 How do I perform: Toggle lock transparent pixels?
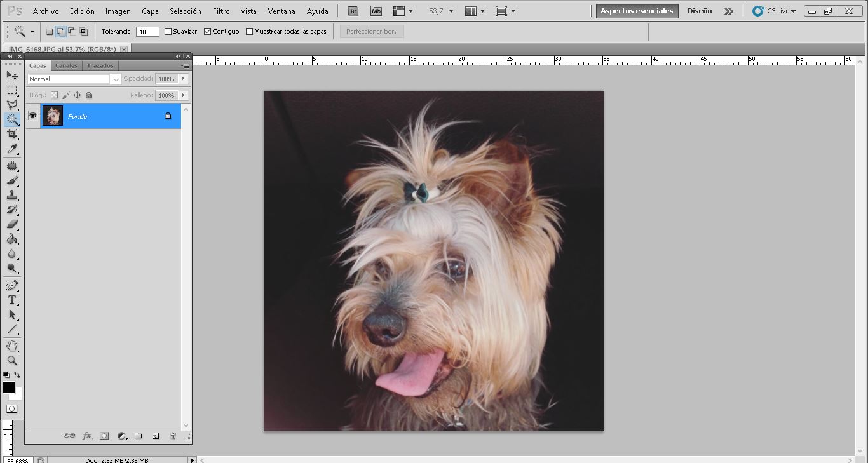click(x=55, y=95)
